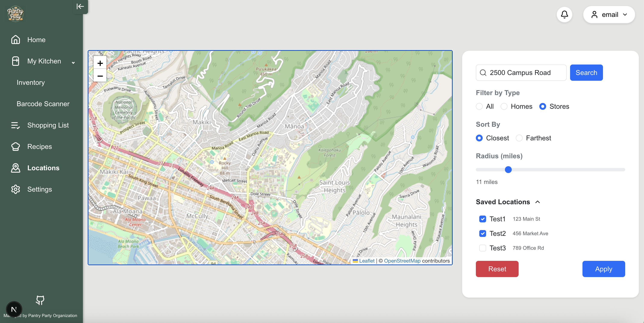Sort results by Farthest

pos(519,138)
